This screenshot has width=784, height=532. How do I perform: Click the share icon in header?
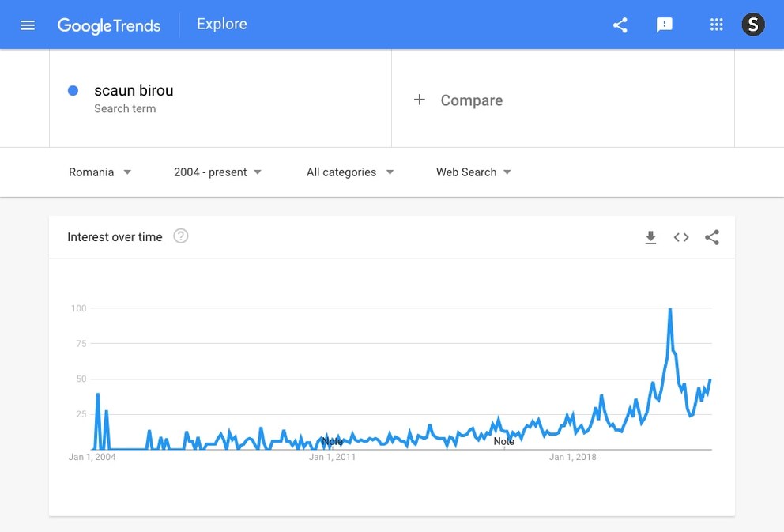click(620, 25)
